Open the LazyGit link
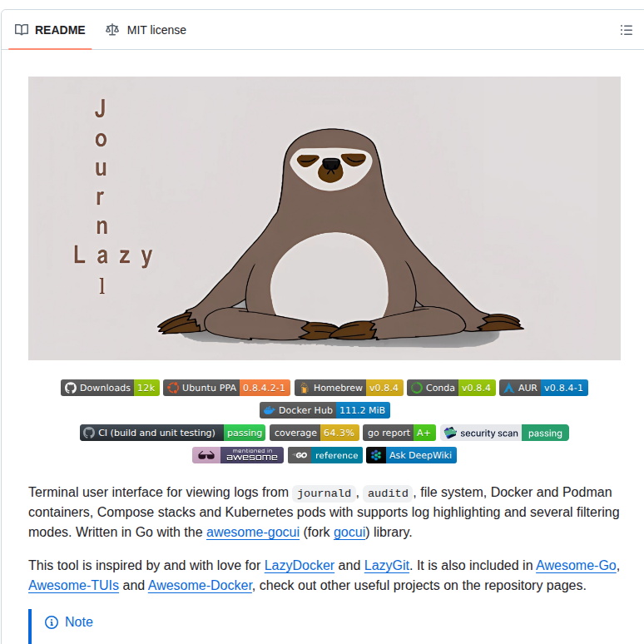This screenshot has height=644, width=644. [386, 565]
